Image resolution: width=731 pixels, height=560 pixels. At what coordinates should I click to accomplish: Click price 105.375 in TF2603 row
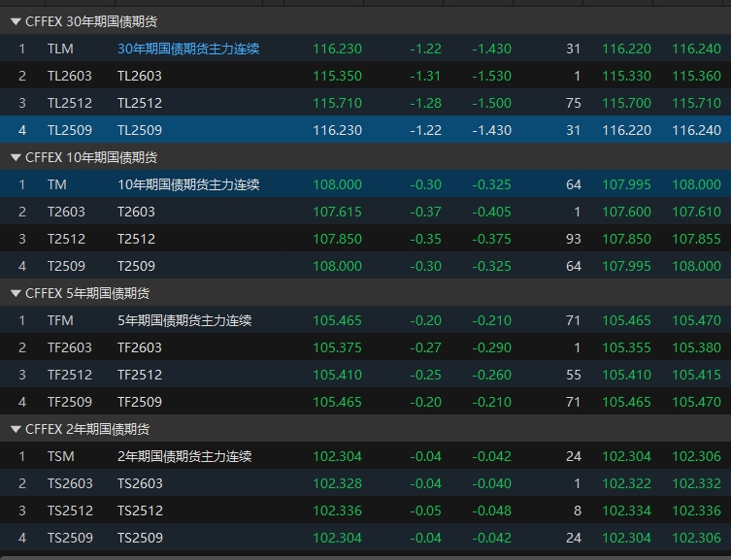click(337, 347)
